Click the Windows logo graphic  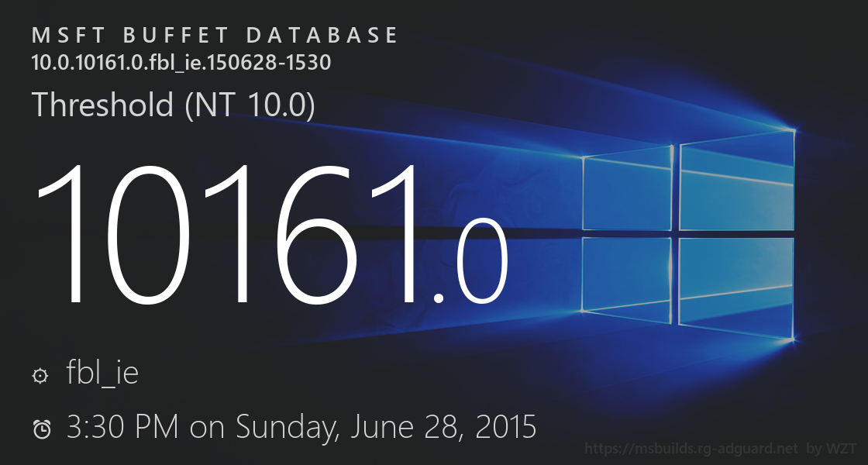688,235
